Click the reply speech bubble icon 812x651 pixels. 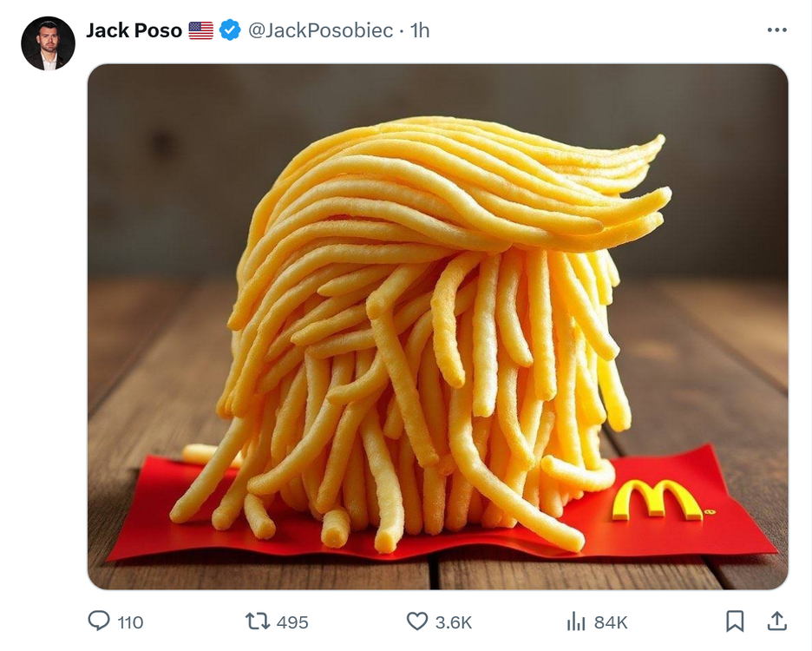click(x=99, y=621)
